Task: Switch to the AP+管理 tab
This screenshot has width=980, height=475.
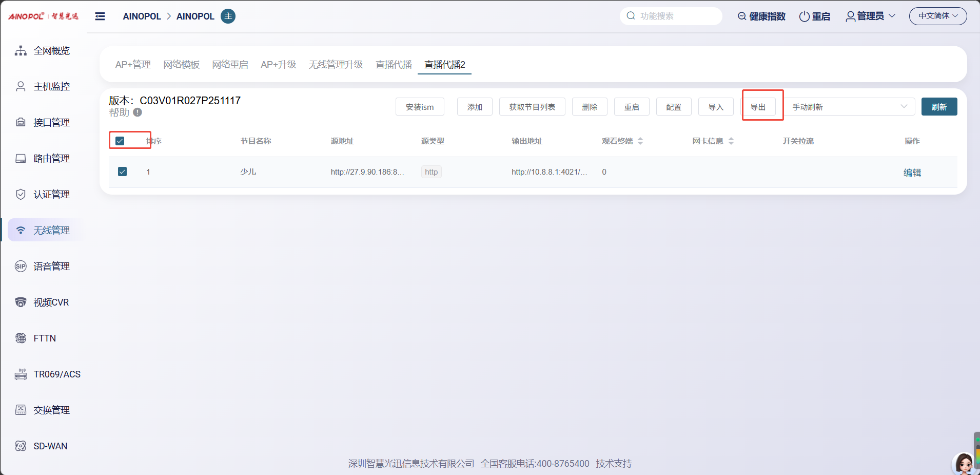Action: click(133, 65)
